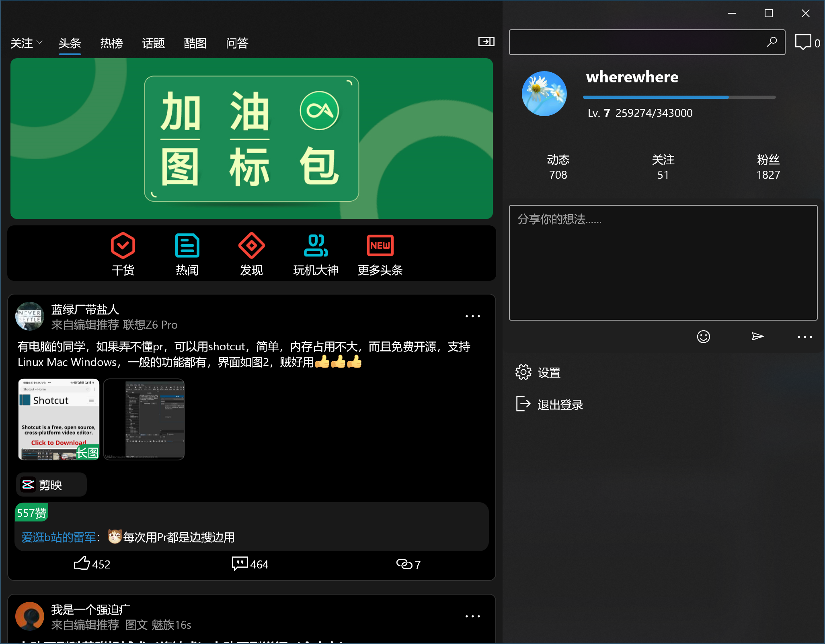Viewport: 825px width, 644px height.
Task: Click 退出登录 to log out
Action: [x=560, y=405]
